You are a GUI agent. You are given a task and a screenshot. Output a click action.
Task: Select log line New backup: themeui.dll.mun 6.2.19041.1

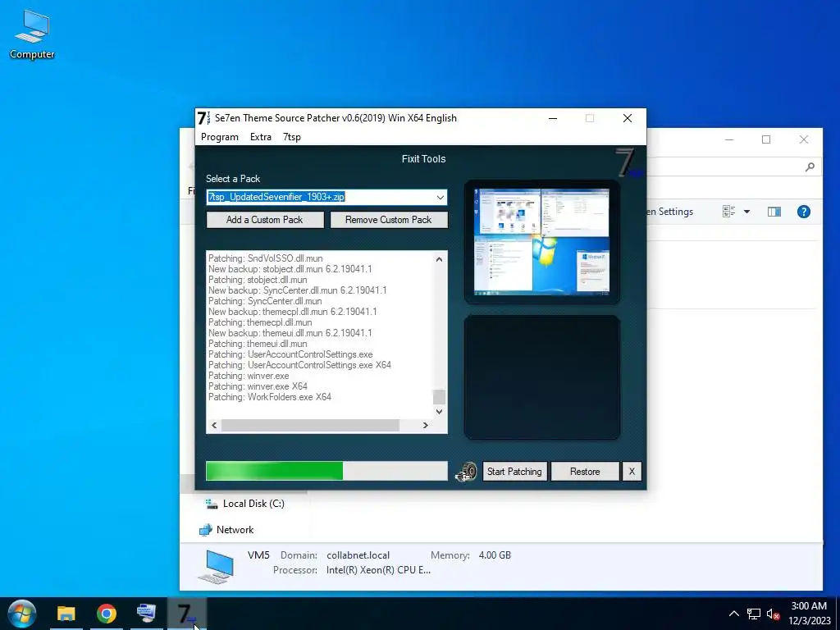coord(290,333)
